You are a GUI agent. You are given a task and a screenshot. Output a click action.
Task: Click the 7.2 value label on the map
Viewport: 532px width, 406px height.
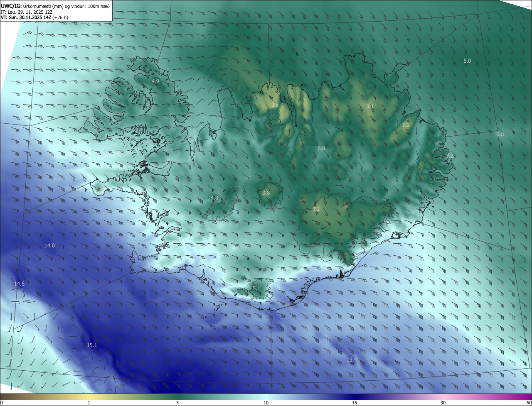tap(450, 156)
